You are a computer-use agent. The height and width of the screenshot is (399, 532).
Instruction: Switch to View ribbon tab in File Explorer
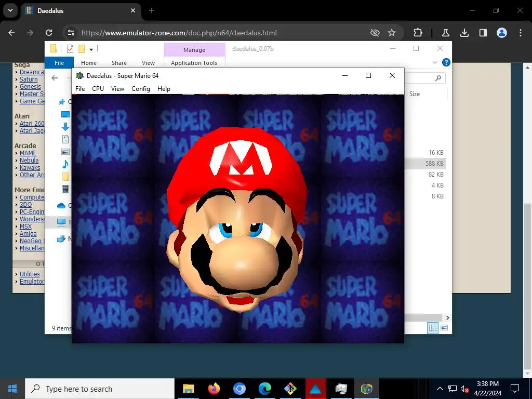148,63
